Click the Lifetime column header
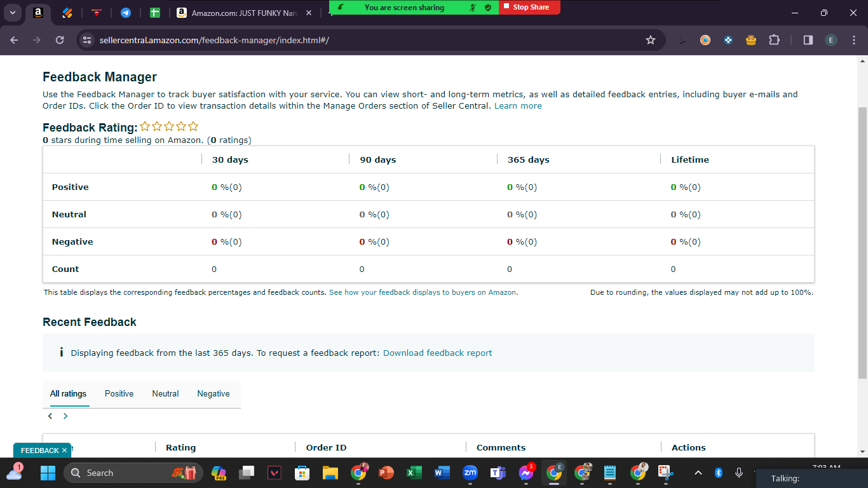This screenshot has height=488, width=868. 690,159
